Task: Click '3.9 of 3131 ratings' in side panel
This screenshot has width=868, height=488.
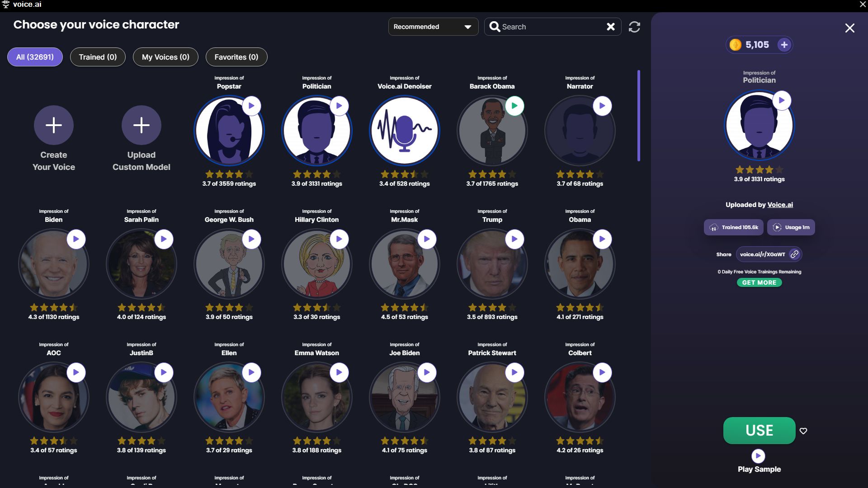Action: [x=759, y=179]
